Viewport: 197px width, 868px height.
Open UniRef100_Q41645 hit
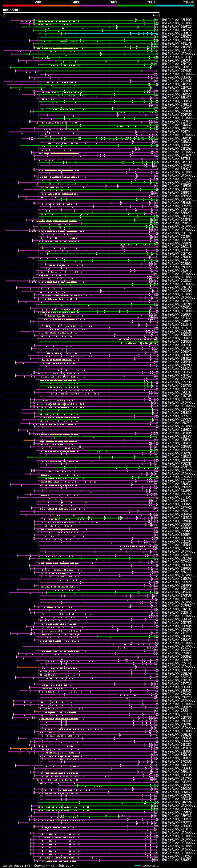click(177, 271)
